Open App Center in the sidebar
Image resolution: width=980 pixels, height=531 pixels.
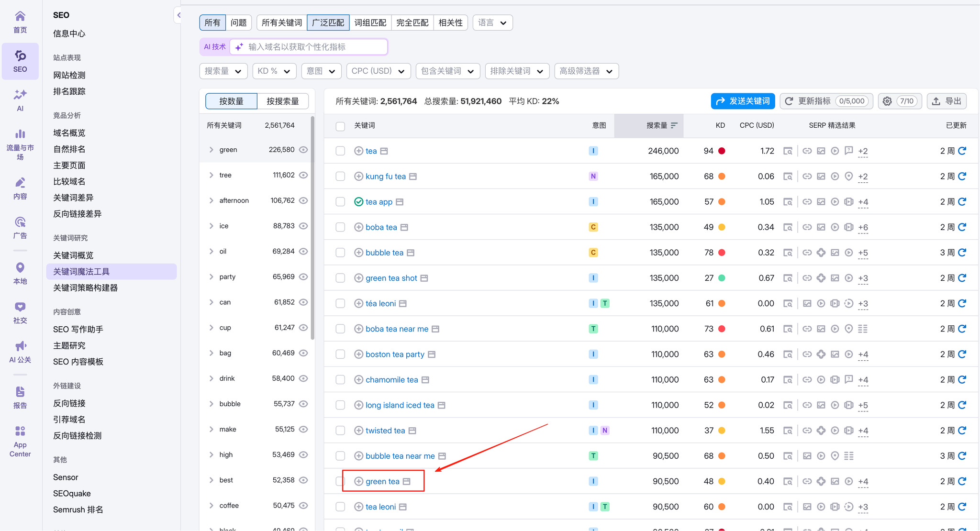coord(20,441)
